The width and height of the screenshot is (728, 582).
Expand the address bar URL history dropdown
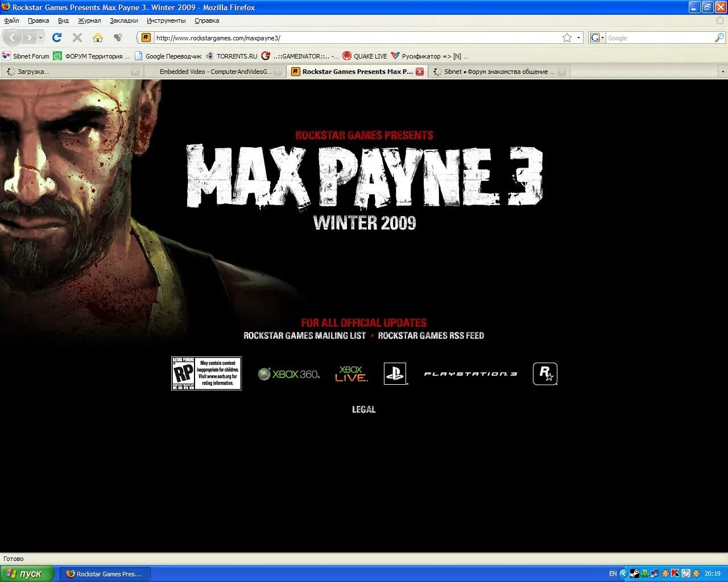click(579, 38)
